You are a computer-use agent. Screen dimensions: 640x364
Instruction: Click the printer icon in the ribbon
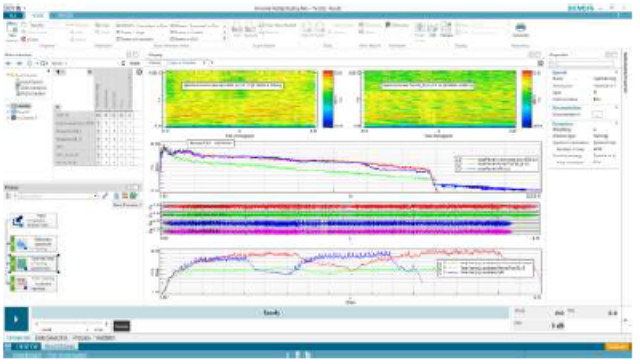[520, 28]
